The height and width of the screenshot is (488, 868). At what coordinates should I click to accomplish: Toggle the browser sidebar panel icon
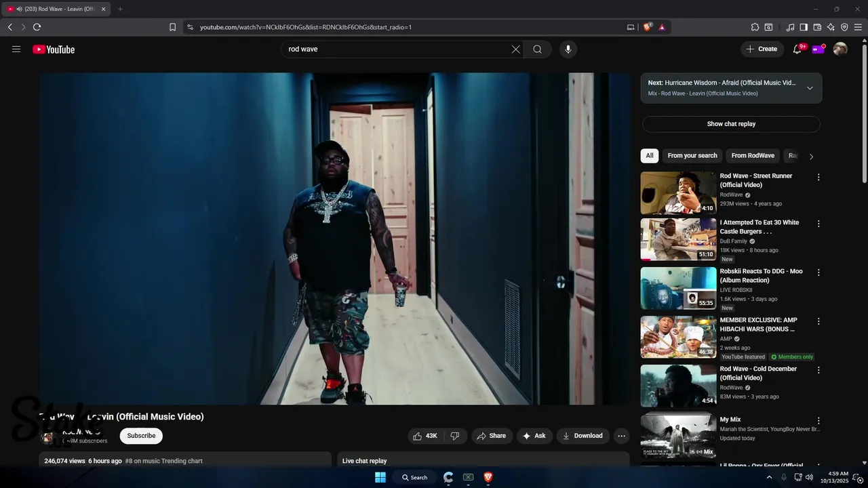click(804, 27)
